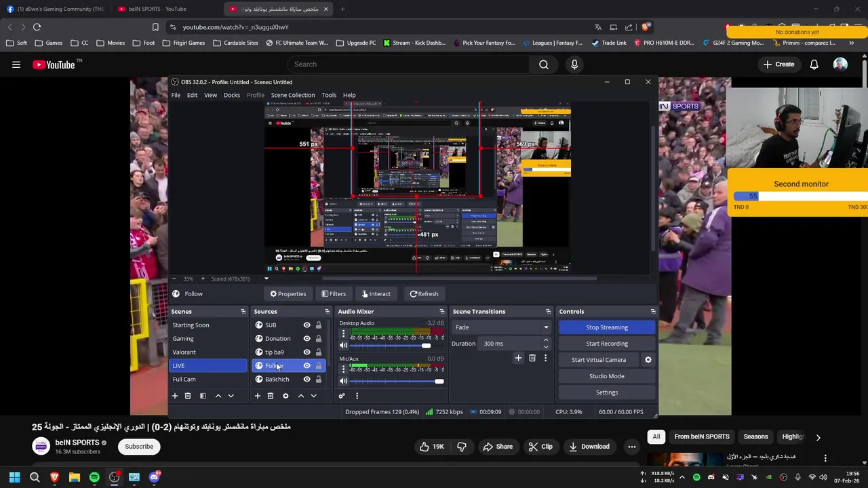Open Fade transition dropdown
Screen dimensions: 868x488
click(501, 327)
